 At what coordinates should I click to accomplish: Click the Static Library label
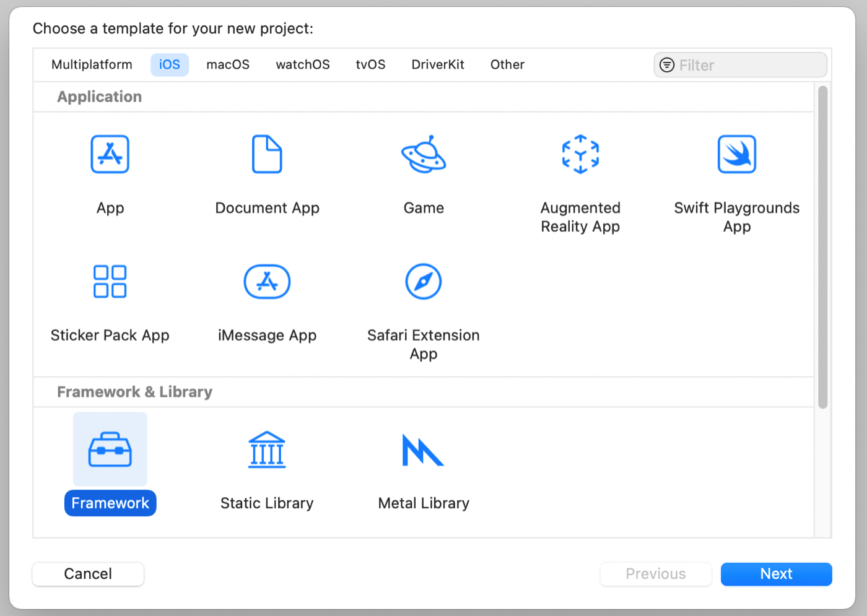click(x=267, y=503)
